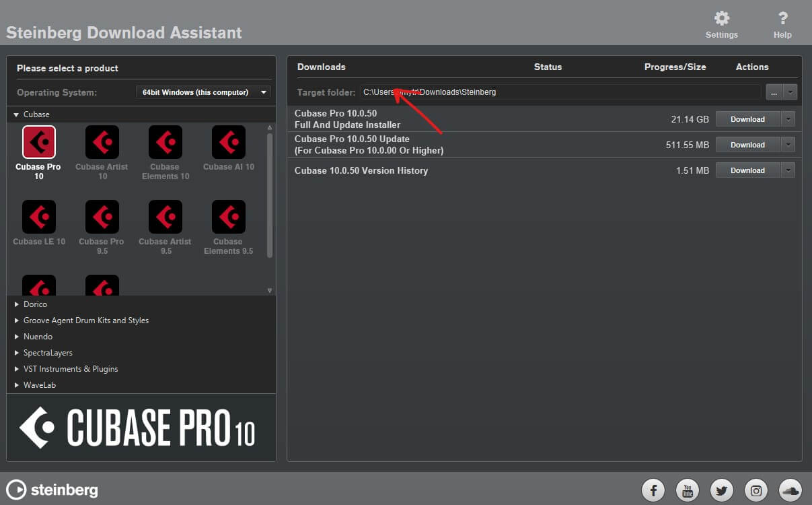
Task: Collapse the Cubase product category
Action: click(x=16, y=114)
